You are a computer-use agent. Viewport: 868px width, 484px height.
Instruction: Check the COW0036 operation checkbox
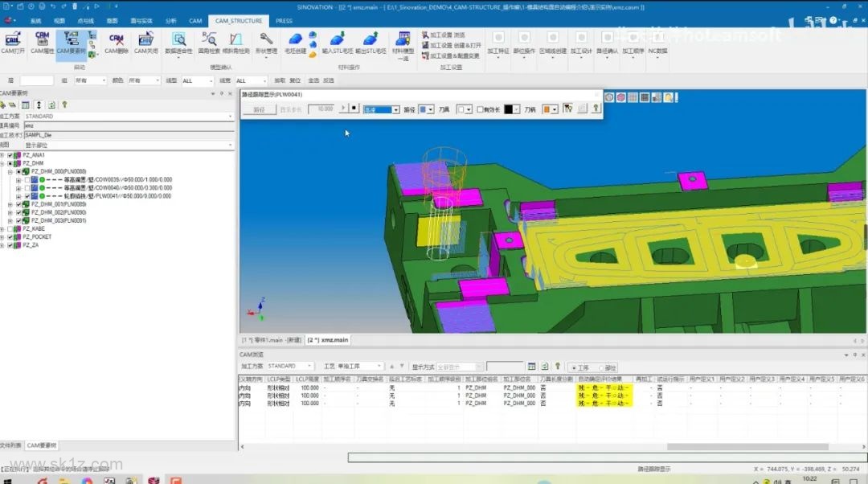(27, 180)
